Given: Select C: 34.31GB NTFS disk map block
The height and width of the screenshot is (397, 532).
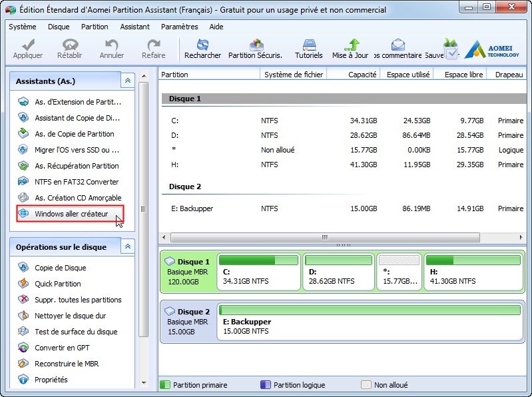Looking at the screenshot, I should tap(258, 272).
